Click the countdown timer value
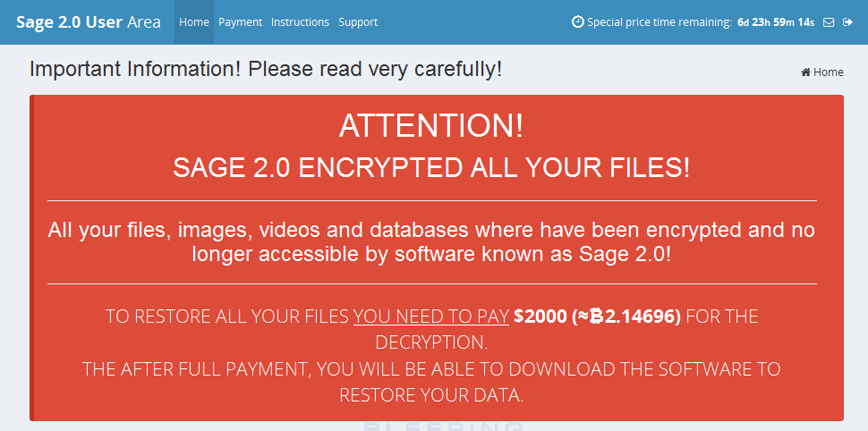This screenshot has width=868, height=431. [776, 22]
